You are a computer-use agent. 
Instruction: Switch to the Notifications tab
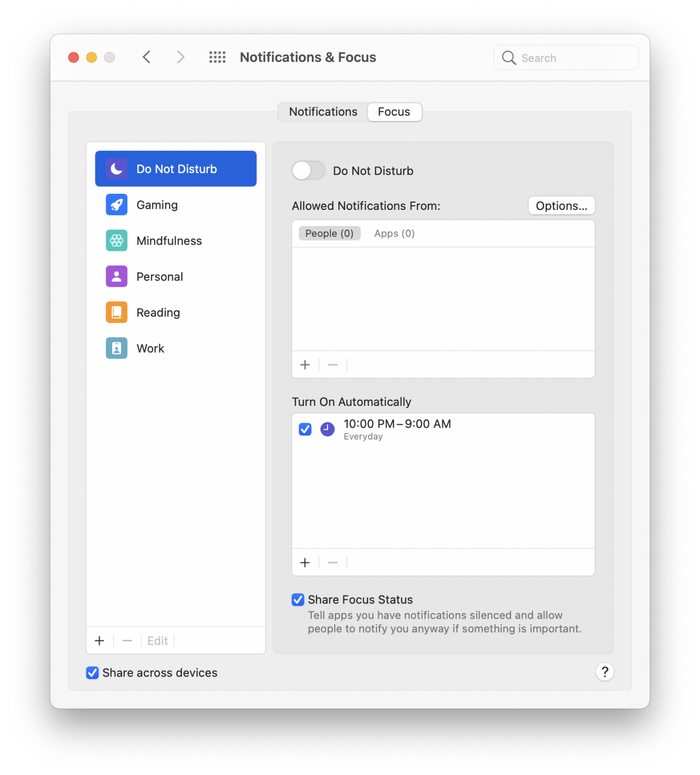click(322, 112)
